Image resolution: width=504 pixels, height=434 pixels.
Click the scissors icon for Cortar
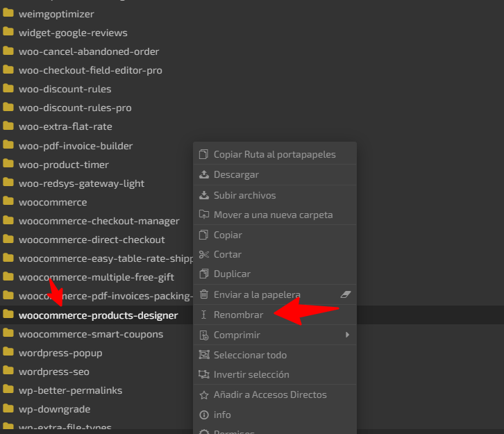(x=204, y=255)
